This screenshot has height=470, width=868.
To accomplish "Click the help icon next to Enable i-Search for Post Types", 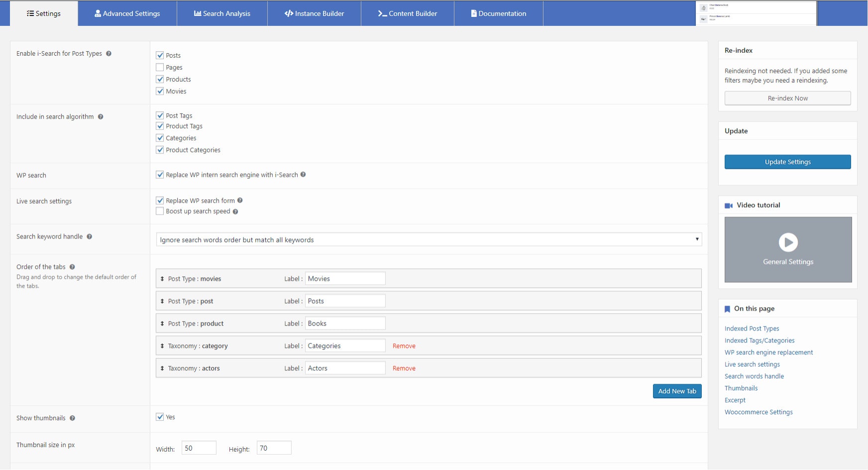I will (x=109, y=53).
